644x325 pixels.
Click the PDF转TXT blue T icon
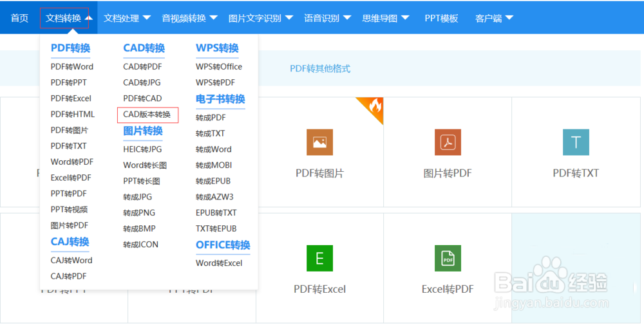[x=576, y=142]
